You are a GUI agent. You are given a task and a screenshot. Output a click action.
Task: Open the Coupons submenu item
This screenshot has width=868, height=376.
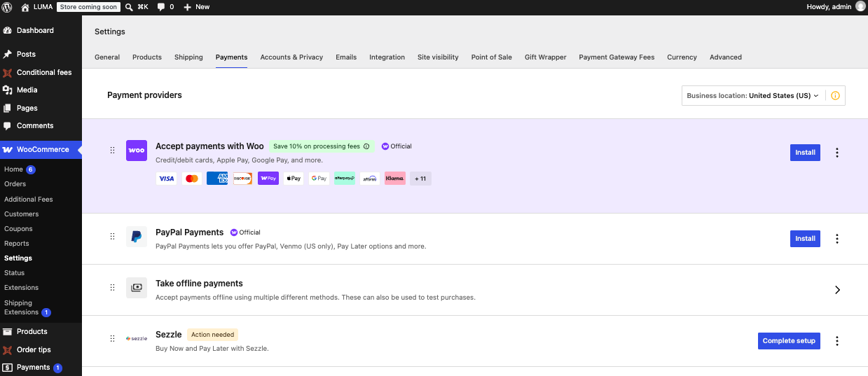point(18,229)
